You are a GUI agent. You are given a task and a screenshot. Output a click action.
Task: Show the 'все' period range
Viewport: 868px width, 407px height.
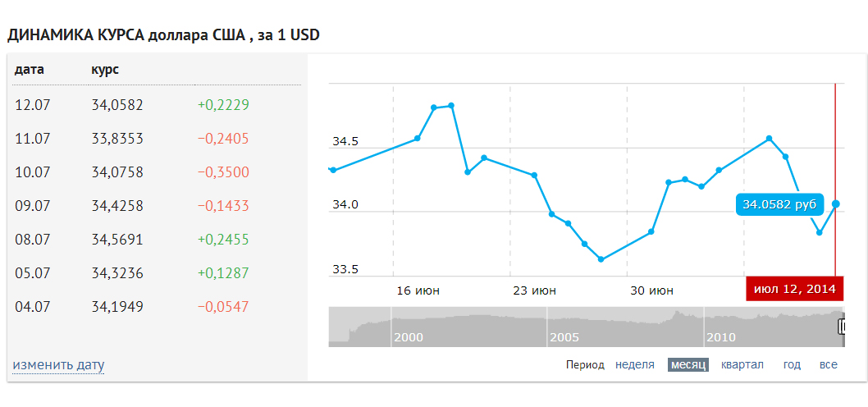tap(828, 365)
